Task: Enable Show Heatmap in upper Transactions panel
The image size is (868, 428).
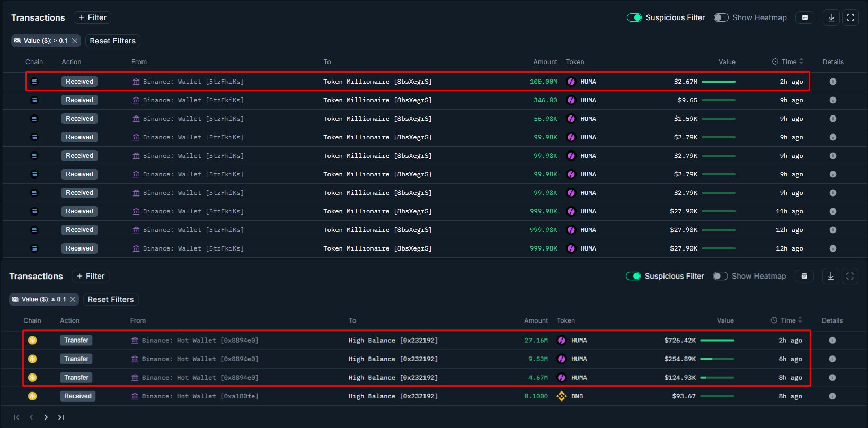Action: pos(721,17)
